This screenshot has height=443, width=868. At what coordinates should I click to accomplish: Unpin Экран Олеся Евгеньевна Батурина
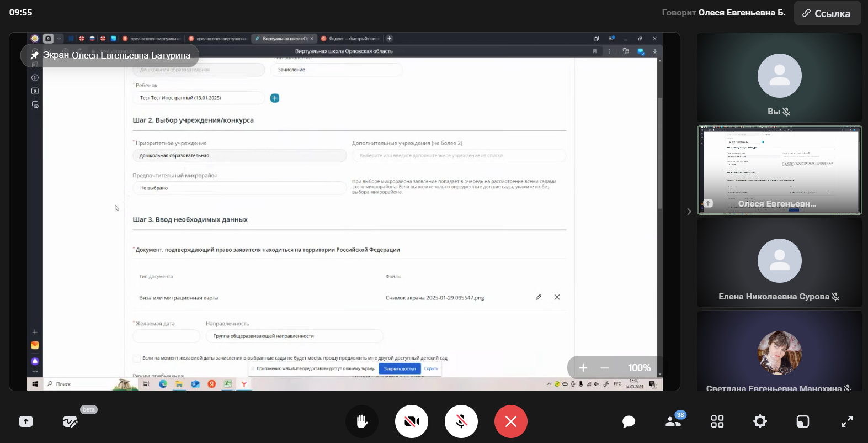click(x=35, y=55)
